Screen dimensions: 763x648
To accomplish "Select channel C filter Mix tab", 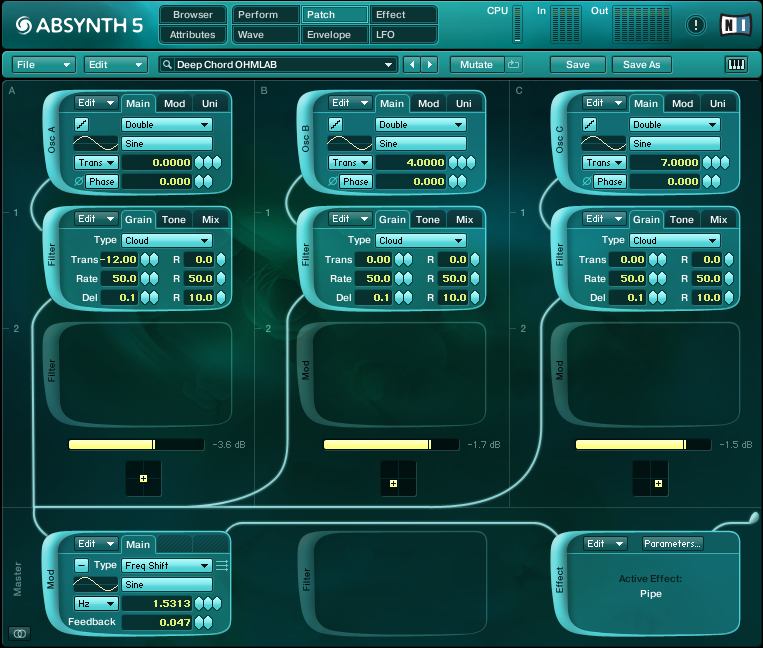I will pos(718,219).
